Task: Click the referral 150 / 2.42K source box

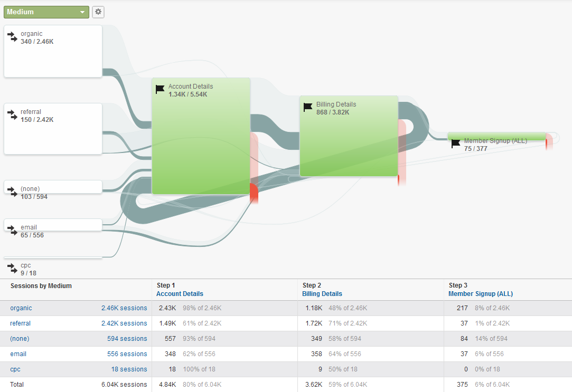Action: (x=53, y=129)
